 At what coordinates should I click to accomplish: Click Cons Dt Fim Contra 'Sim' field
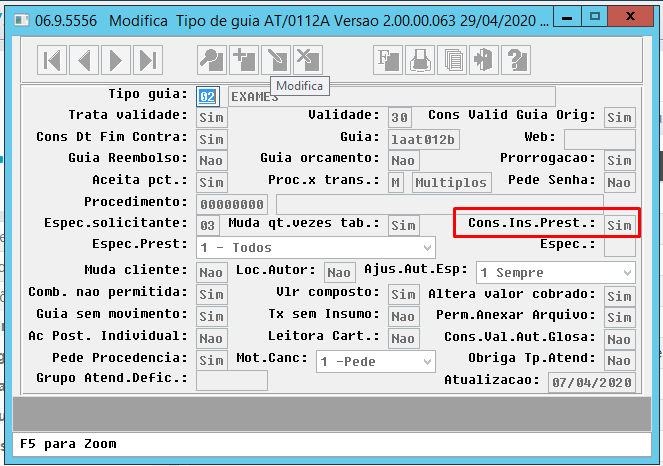click(x=212, y=140)
